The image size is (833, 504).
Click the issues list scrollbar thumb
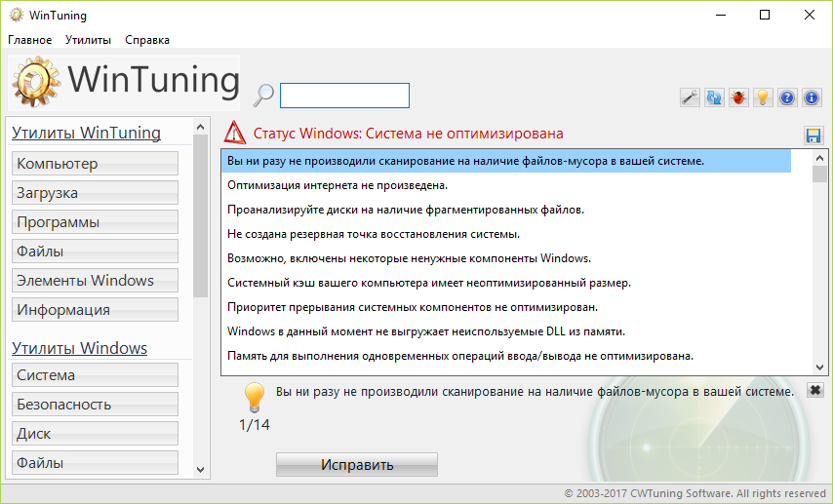point(819,174)
